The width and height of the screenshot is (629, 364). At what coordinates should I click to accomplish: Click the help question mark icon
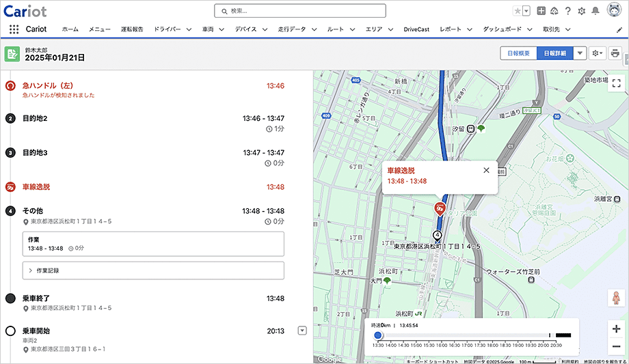click(567, 11)
